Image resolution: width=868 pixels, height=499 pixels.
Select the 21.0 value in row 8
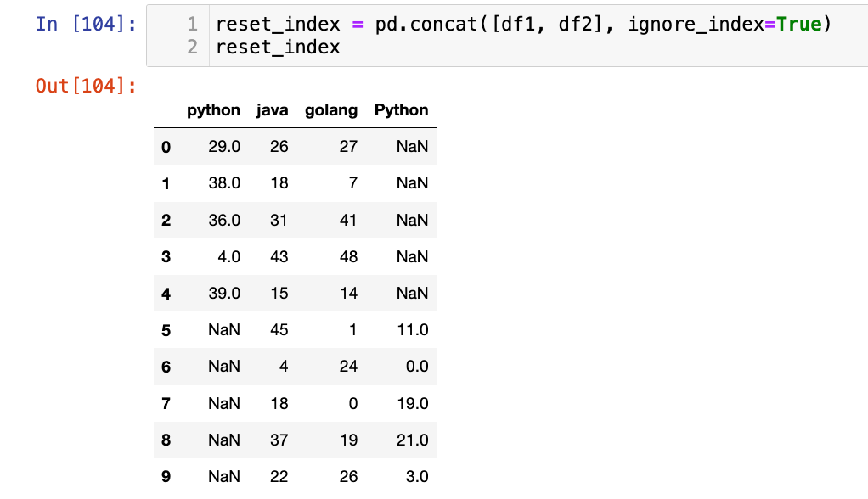(x=412, y=440)
